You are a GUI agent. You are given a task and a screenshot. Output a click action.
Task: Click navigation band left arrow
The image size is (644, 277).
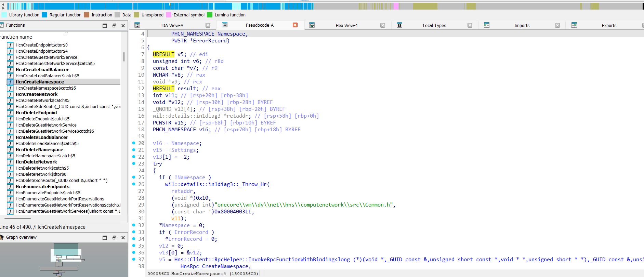[3, 6]
